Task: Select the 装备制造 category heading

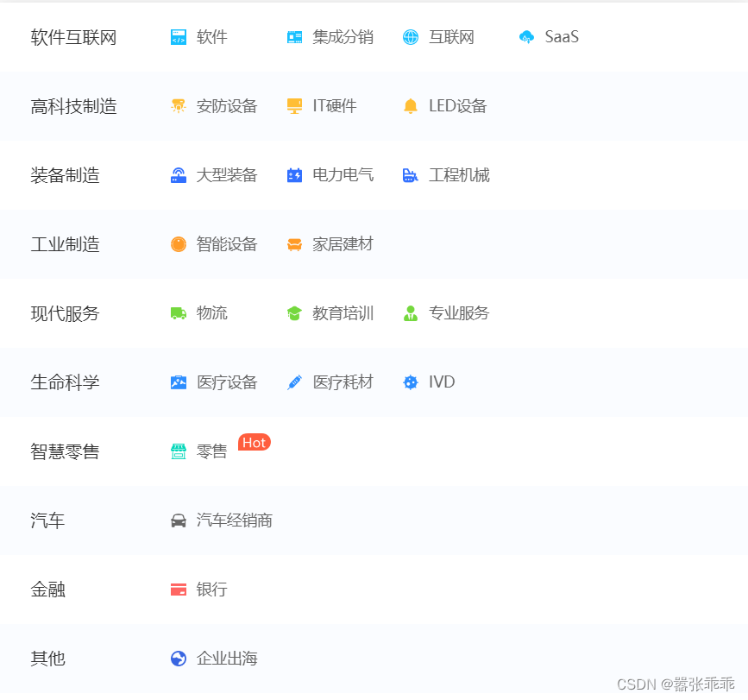Action: click(65, 175)
